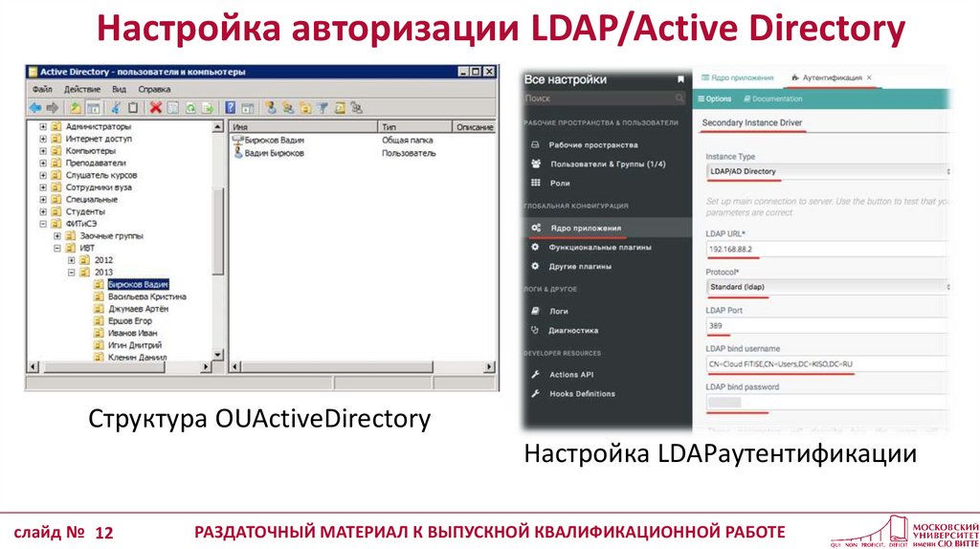Click the green Refresh toolbar icon
The image size is (980, 549).
[190, 108]
